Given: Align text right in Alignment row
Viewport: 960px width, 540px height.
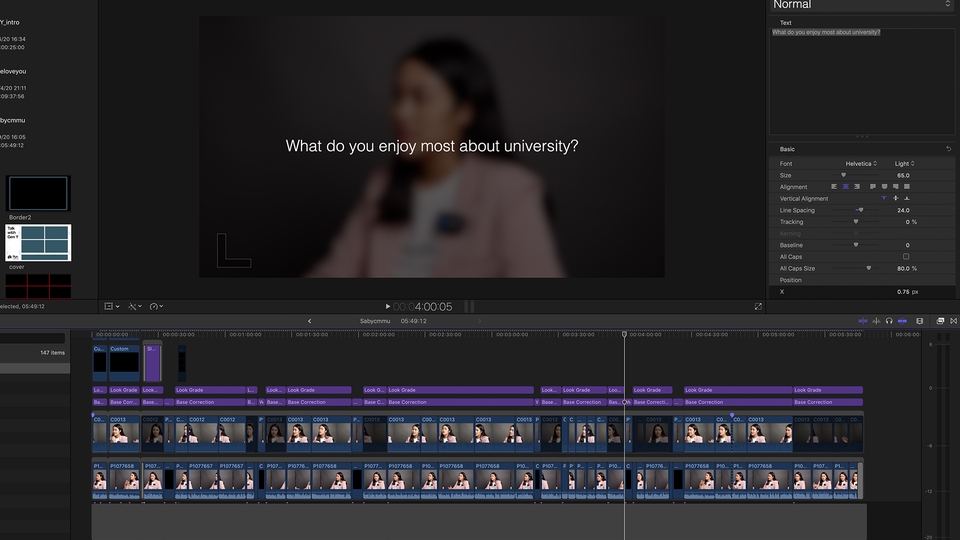Looking at the screenshot, I should pyautogui.click(x=857, y=187).
